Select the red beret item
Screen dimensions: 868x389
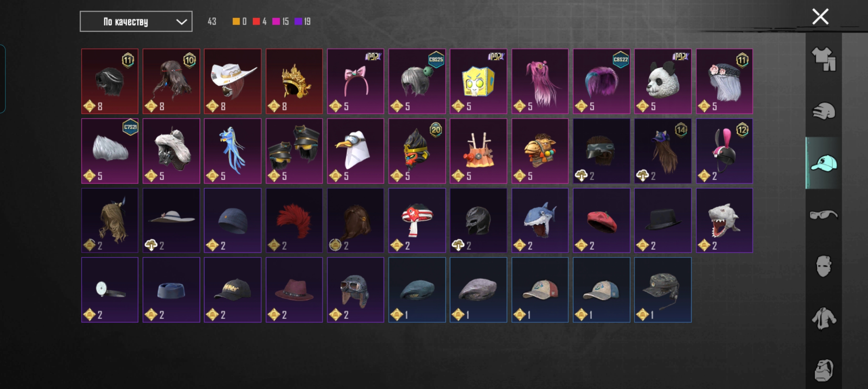click(x=601, y=220)
